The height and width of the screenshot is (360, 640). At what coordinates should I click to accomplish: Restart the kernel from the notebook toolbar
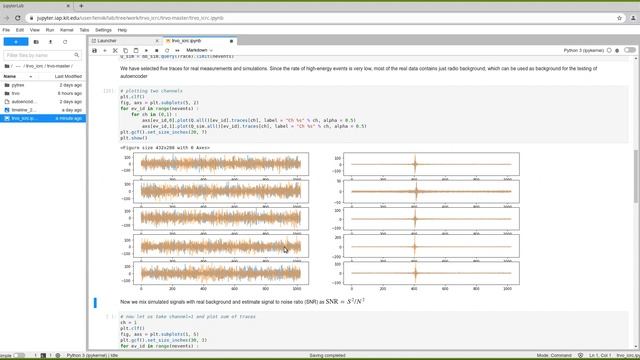click(x=167, y=51)
